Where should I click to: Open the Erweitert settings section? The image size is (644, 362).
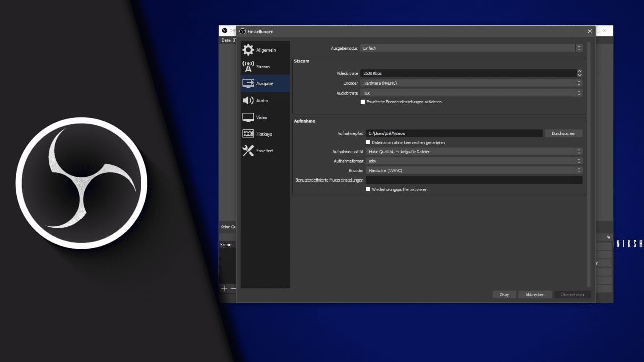click(x=265, y=150)
